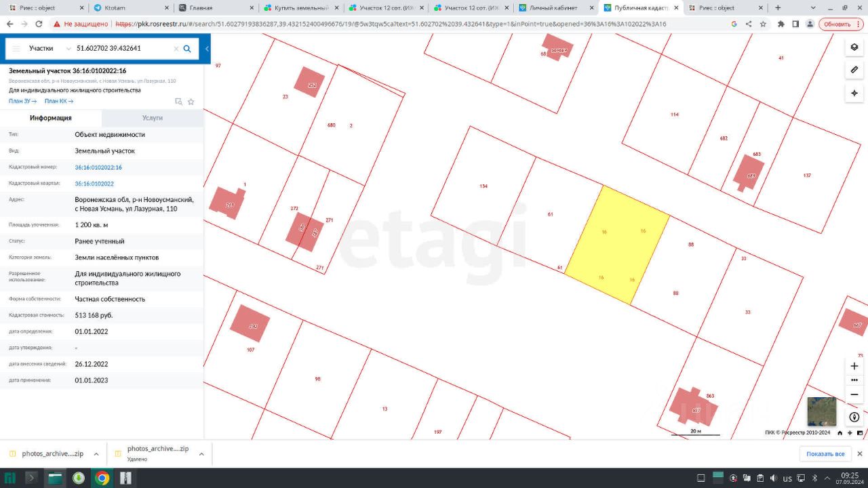Switch to the 'Личный кабинет' browser tab
The width and height of the screenshot is (868, 488).
pos(556,8)
